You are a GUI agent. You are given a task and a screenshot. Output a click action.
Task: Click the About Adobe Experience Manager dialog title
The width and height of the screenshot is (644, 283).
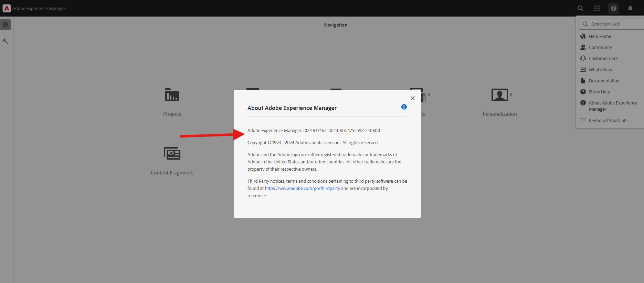292,108
